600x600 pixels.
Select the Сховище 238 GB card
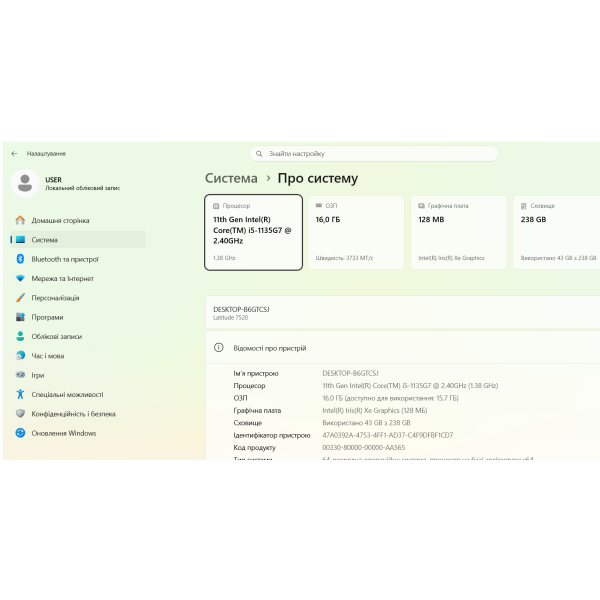557,232
